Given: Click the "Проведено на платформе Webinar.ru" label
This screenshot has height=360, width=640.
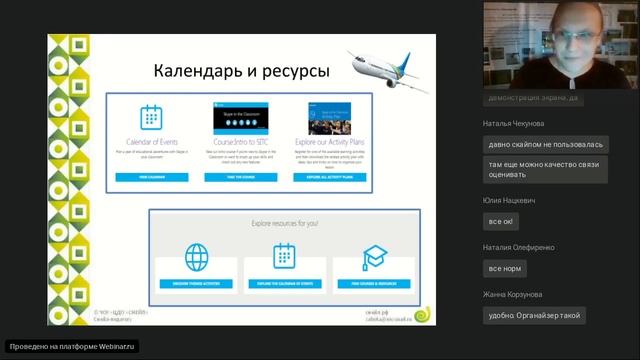Looking at the screenshot, I should pos(72,347).
